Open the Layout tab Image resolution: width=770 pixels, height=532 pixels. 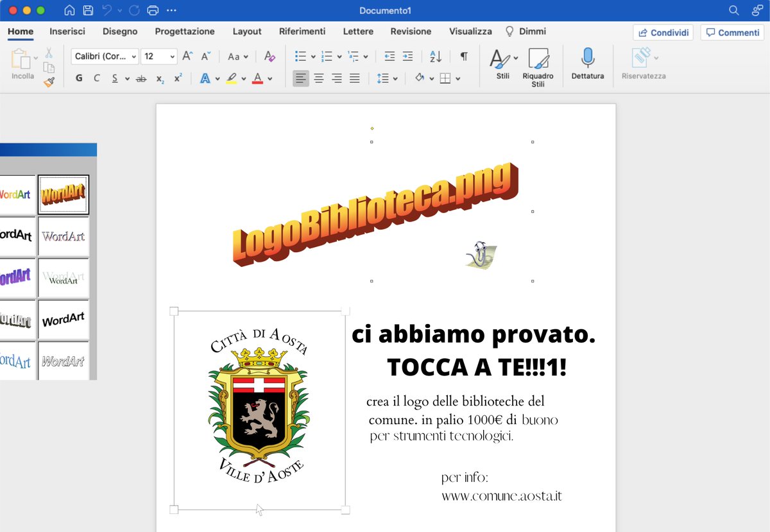(247, 31)
